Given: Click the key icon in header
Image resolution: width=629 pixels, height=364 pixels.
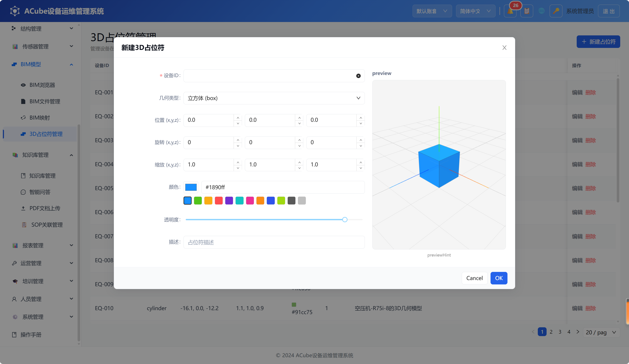Looking at the screenshot, I should 556,11.
